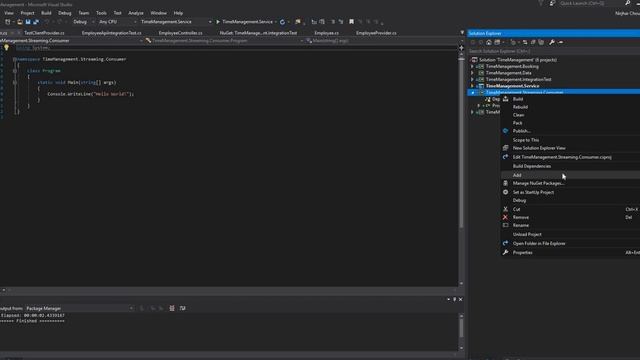Collapse the class Program outline toggle
The image size is (640, 360).
[x=15, y=71]
